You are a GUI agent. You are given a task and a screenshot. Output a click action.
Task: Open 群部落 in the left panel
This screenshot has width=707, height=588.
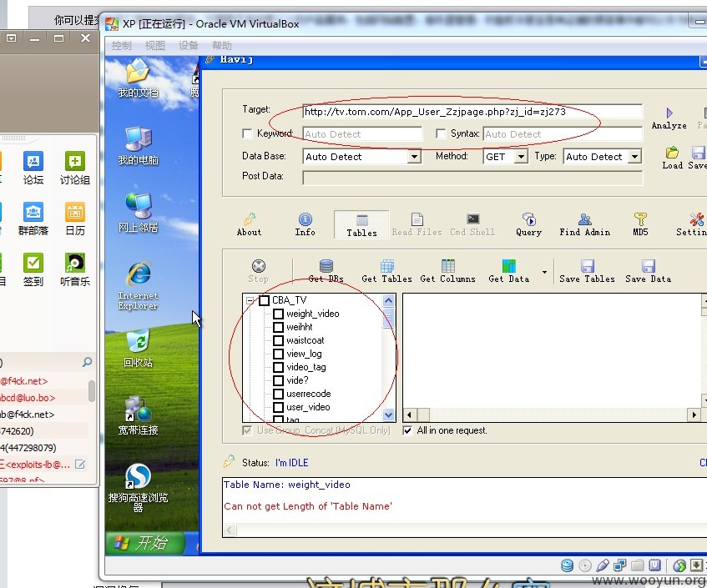point(33,219)
